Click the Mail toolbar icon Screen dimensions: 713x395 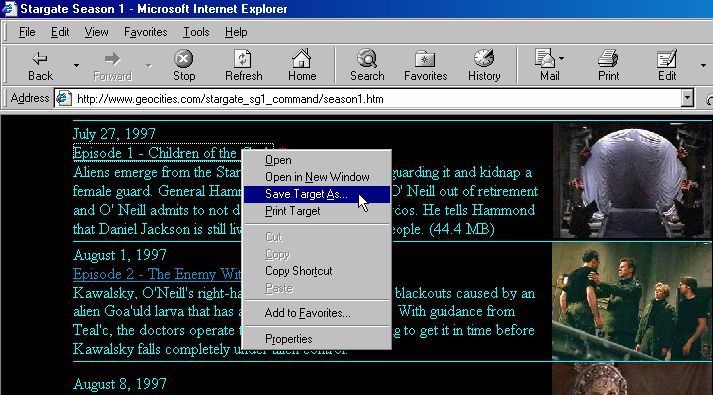point(545,58)
